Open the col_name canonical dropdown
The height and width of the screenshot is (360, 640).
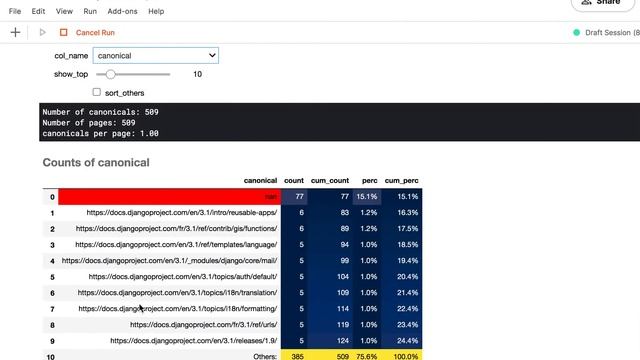(x=156, y=56)
